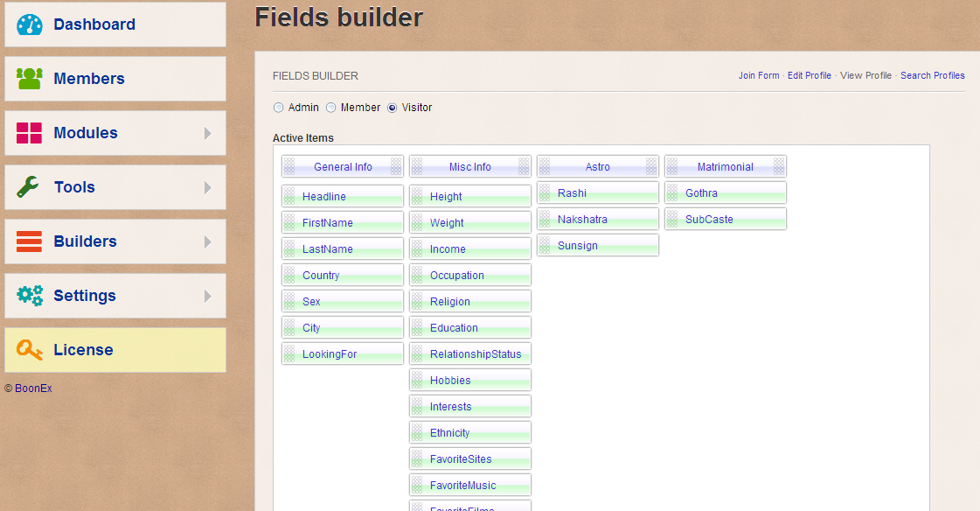Click the LastName field item
980x511 pixels.
coord(343,248)
